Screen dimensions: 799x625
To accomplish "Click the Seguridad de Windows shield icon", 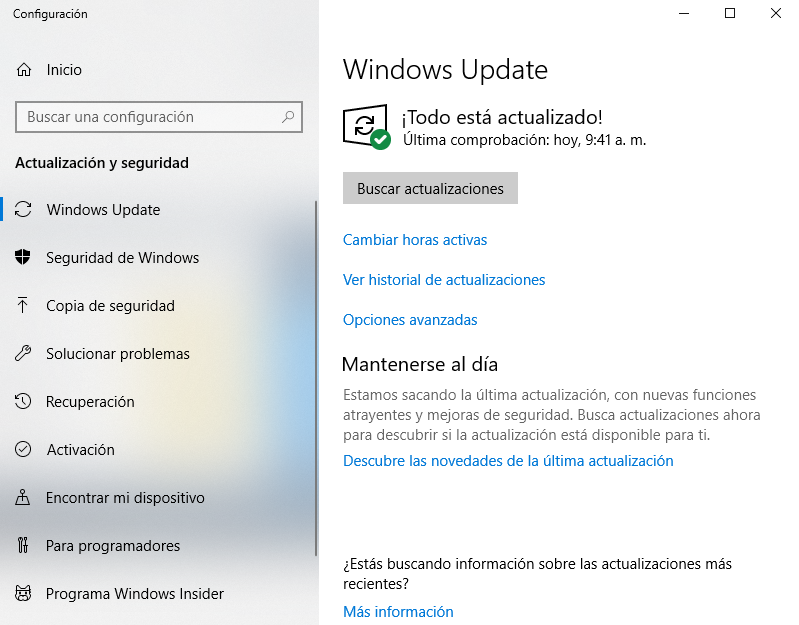I will 23,257.
